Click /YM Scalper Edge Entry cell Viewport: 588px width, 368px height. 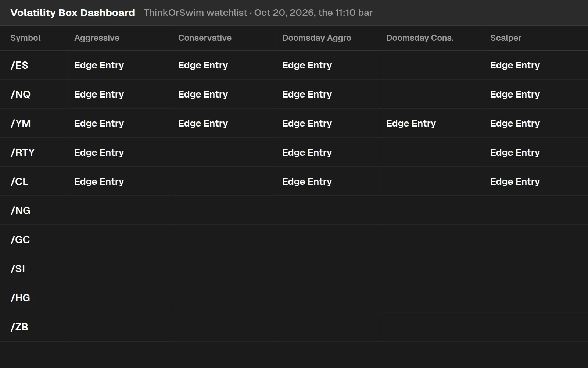(536, 123)
